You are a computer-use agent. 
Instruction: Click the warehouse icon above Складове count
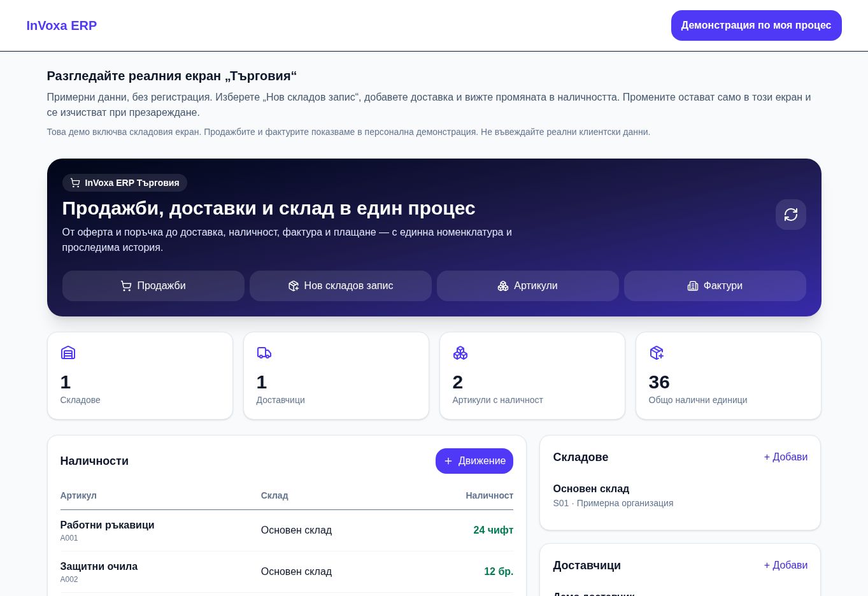pos(68,353)
